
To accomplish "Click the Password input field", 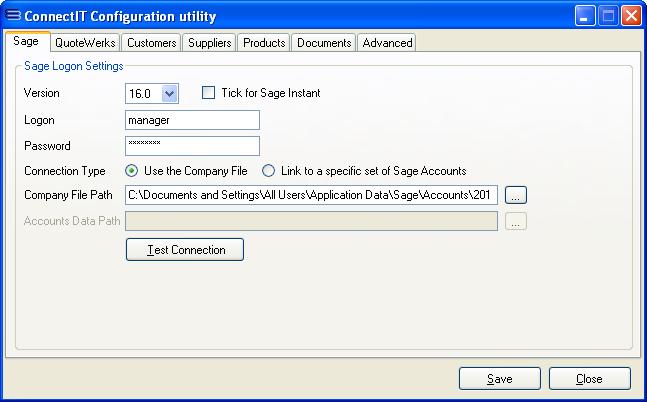I will tap(192, 146).
